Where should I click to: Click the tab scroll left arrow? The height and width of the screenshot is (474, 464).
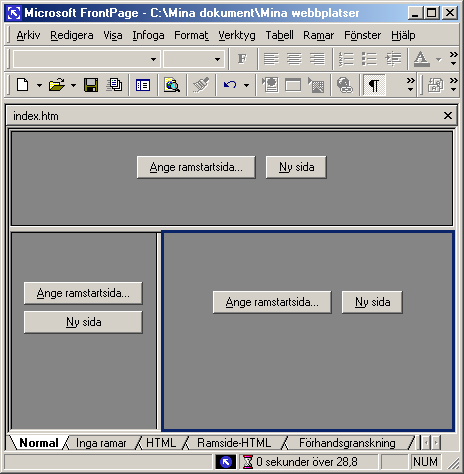[426, 443]
